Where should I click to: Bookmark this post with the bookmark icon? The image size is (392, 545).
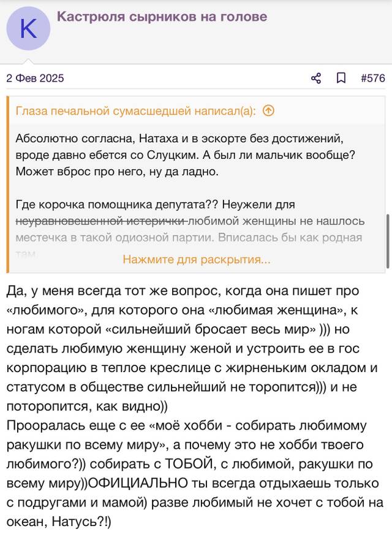click(341, 78)
